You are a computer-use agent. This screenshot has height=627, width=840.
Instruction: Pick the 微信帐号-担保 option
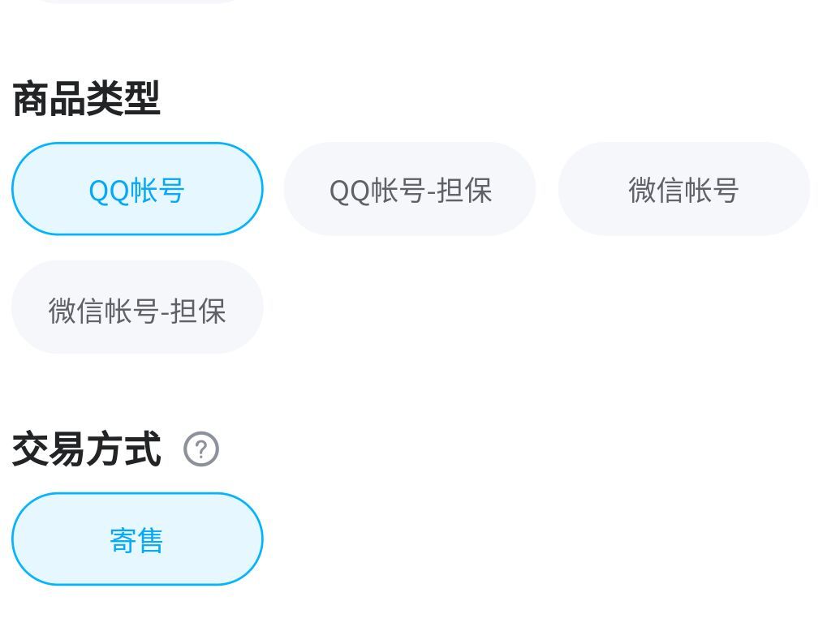(x=137, y=307)
